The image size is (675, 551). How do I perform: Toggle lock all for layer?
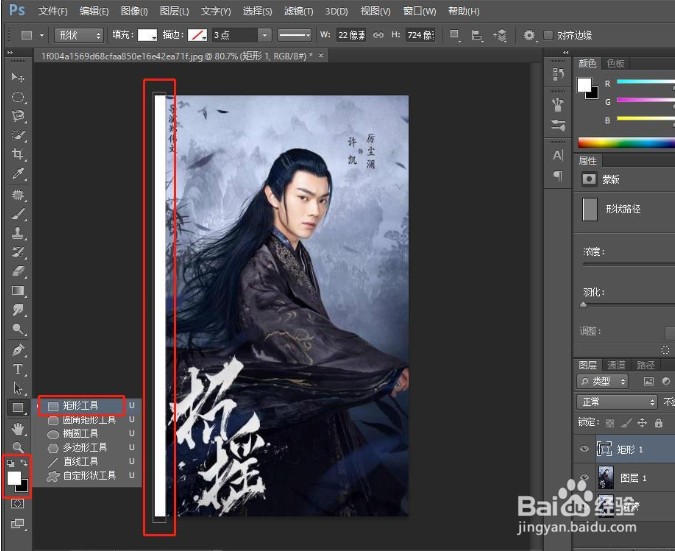tap(658, 423)
